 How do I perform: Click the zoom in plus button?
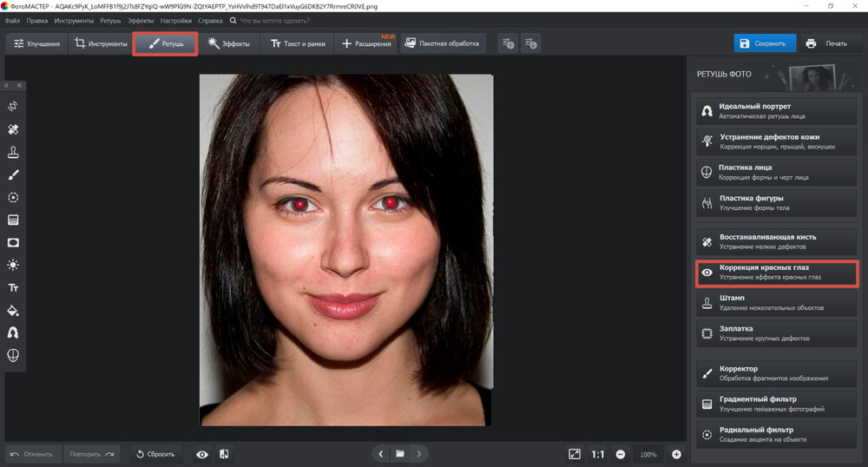(x=676, y=454)
